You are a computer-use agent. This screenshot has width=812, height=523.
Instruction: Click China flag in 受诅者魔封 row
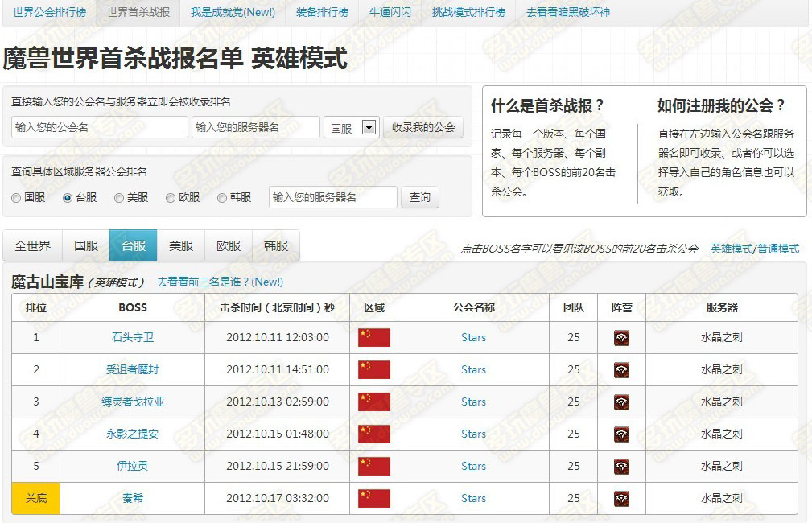tap(374, 370)
